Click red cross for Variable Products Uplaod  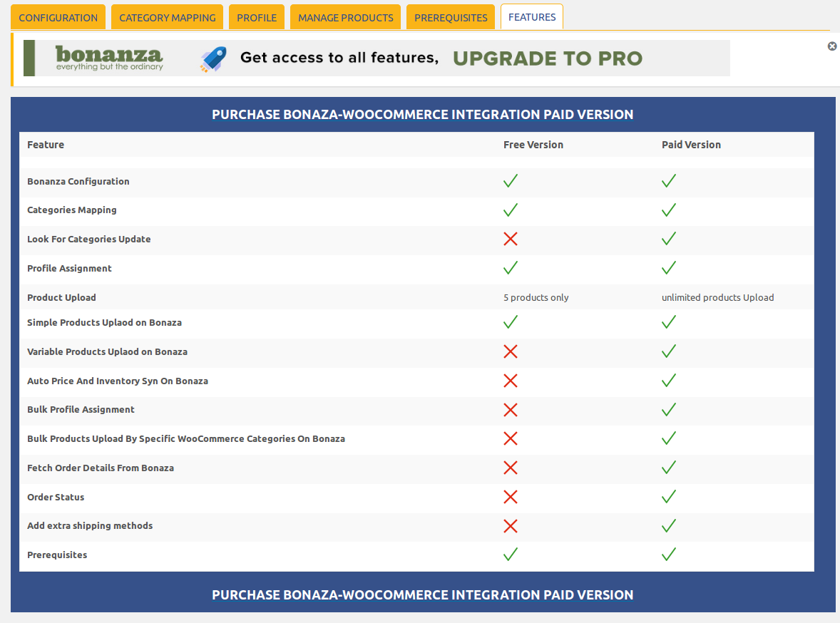(511, 351)
